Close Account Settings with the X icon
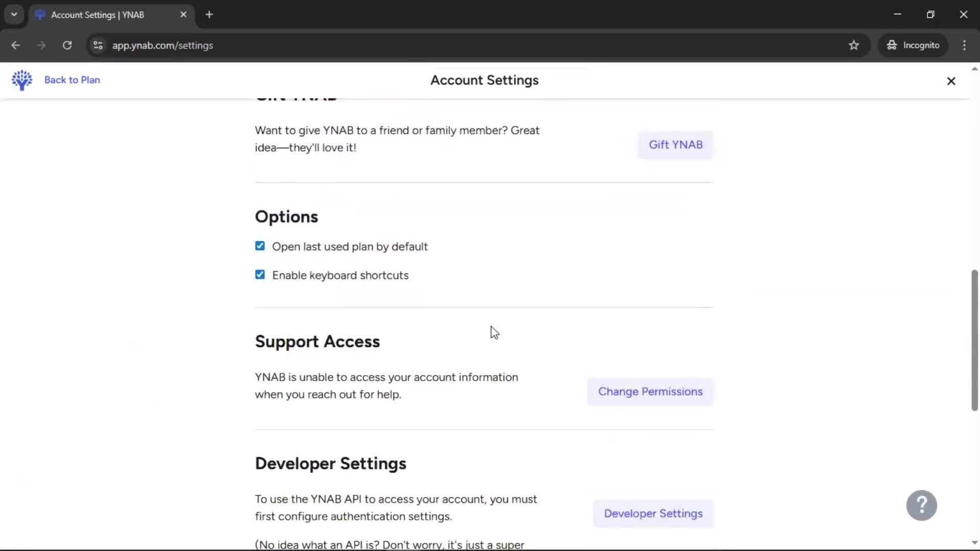The image size is (980, 551). (x=951, y=81)
